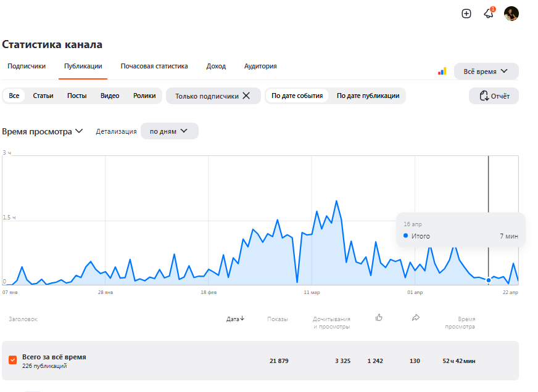538x392 pixels.
Task: Open the user profile avatar
Action: tap(511, 14)
